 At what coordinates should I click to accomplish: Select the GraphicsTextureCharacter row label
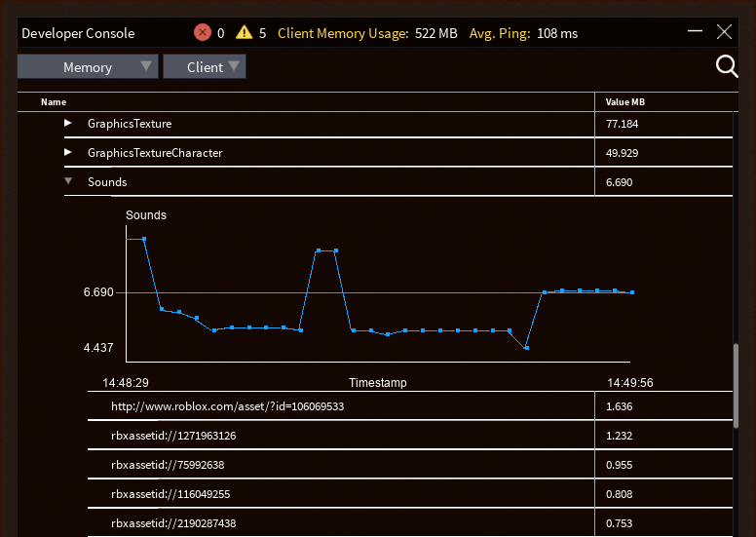(155, 153)
